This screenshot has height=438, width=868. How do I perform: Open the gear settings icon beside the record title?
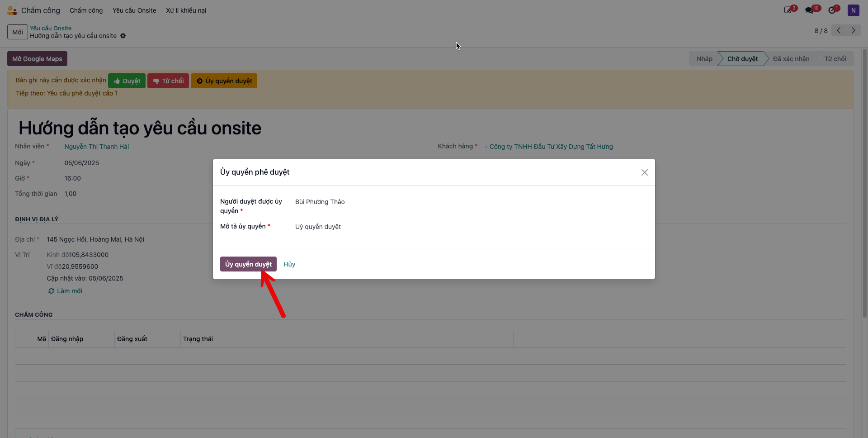123,36
